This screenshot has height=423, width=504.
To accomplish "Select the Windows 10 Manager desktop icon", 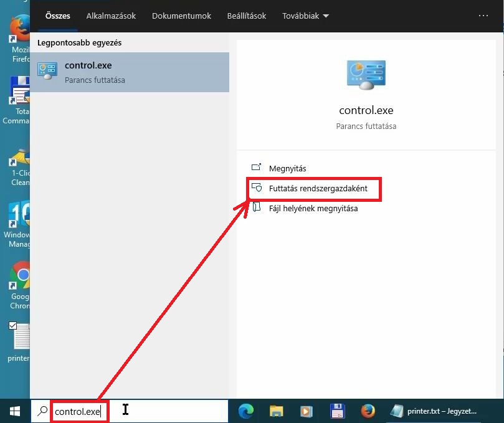I will 17,224.
